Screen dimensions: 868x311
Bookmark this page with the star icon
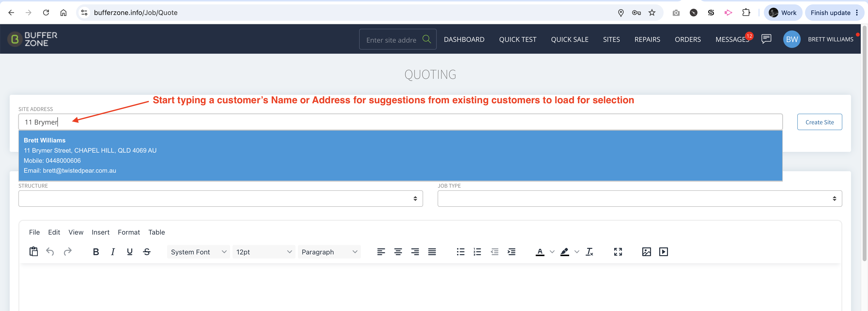[652, 13]
